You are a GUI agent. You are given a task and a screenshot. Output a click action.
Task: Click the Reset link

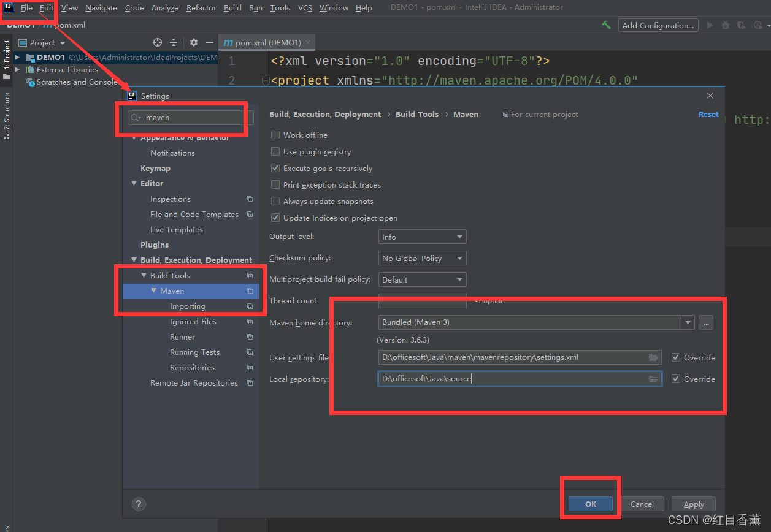tap(708, 114)
